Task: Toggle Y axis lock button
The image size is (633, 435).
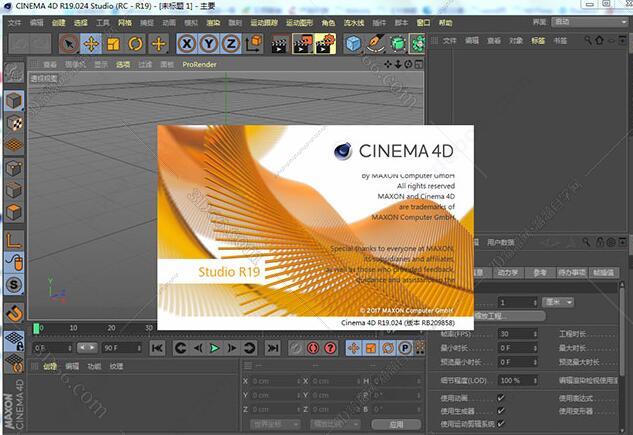Action: point(209,44)
